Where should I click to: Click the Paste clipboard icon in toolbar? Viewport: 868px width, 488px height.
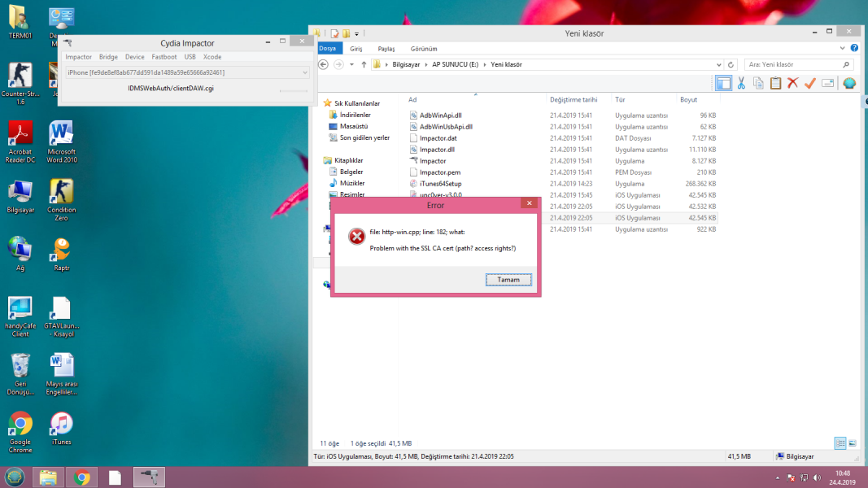tap(775, 83)
